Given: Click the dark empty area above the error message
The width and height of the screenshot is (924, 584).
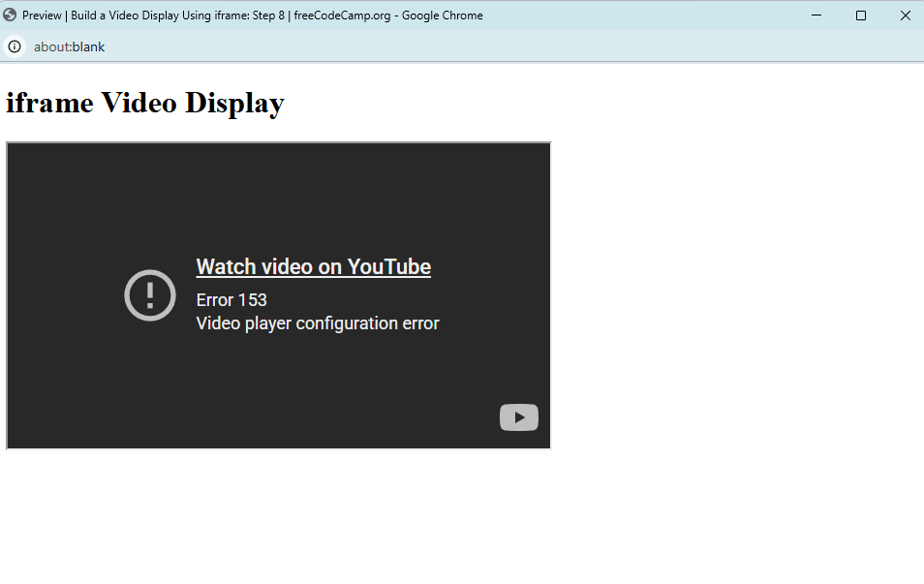Looking at the screenshot, I should pyautogui.click(x=279, y=194).
